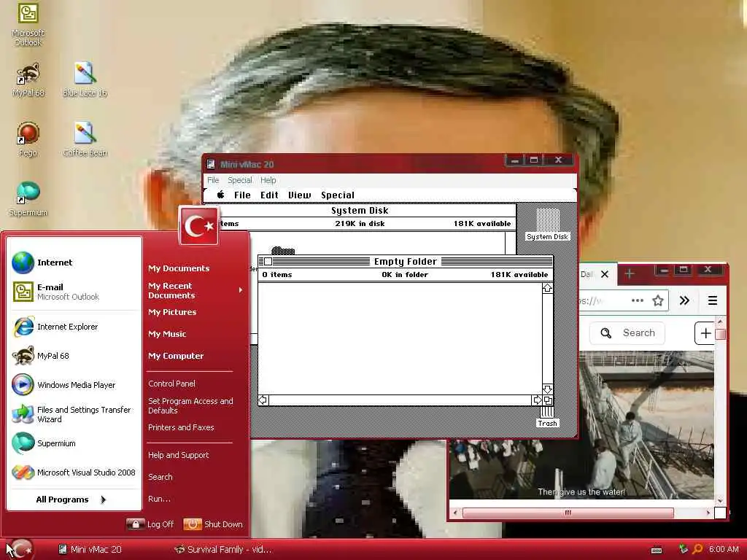Click Empty Folder scroll down arrow
Image resolution: width=747 pixels, height=560 pixels.
point(547,389)
